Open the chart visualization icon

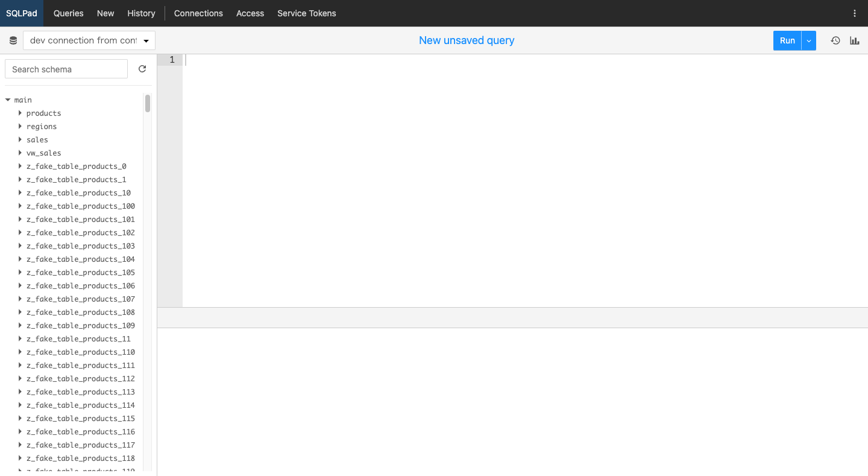click(855, 40)
